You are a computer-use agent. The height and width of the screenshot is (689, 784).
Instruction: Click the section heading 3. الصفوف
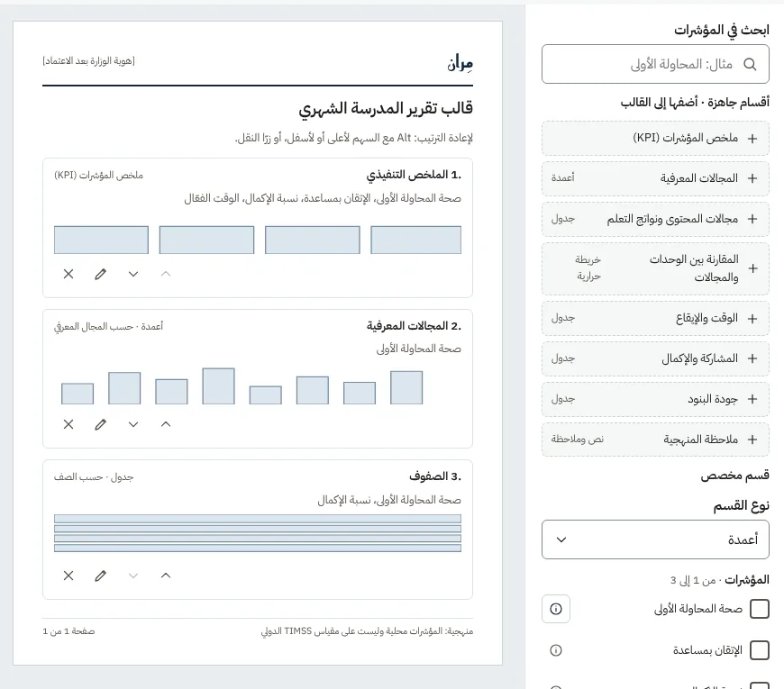(435, 476)
